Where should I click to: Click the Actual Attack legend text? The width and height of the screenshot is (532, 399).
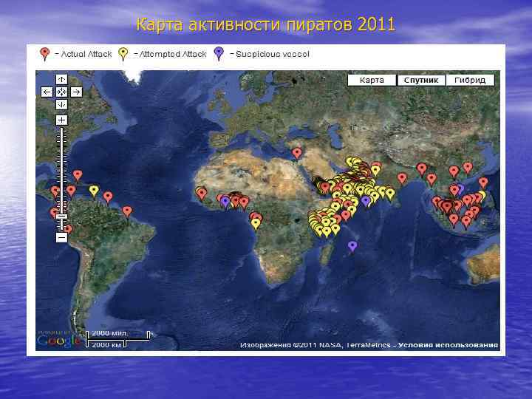coord(86,54)
